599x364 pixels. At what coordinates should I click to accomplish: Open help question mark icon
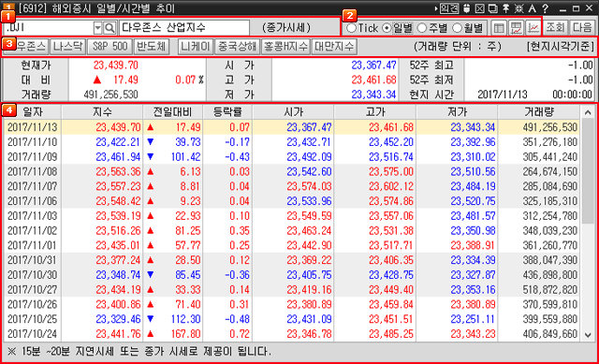(545, 8)
